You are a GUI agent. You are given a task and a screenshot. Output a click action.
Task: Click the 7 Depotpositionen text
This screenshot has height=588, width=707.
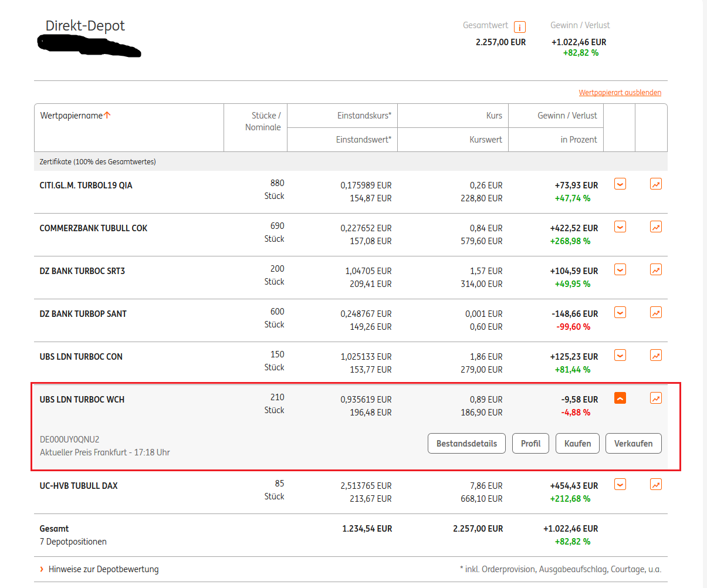pyautogui.click(x=73, y=542)
